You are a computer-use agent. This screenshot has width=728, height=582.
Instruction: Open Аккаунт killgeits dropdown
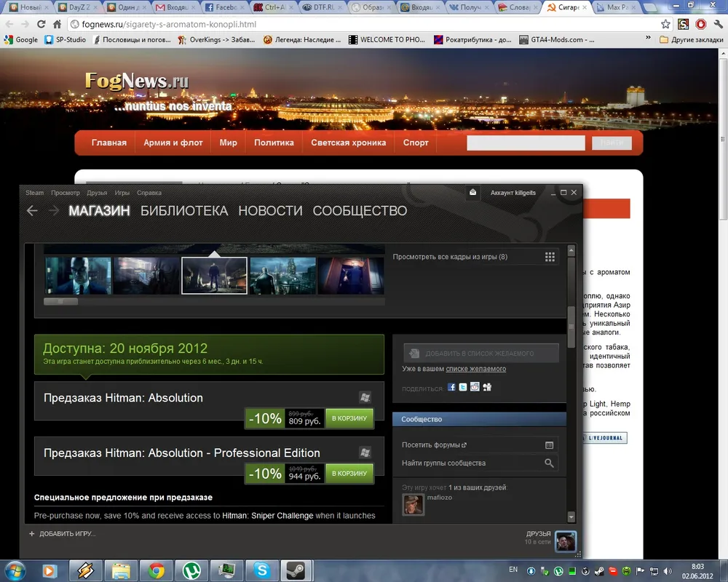(513, 193)
